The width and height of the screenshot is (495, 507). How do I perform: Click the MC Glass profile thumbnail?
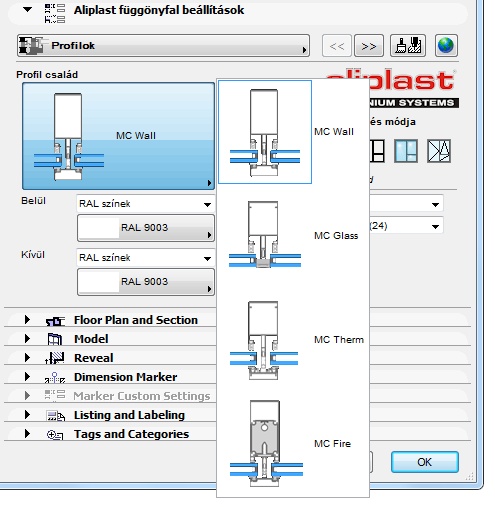click(265, 234)
